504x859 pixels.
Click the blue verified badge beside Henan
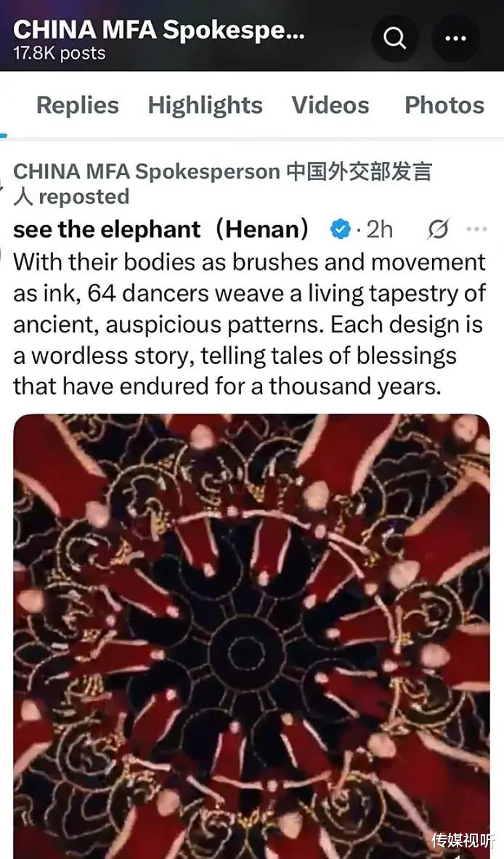coord(340,229)
